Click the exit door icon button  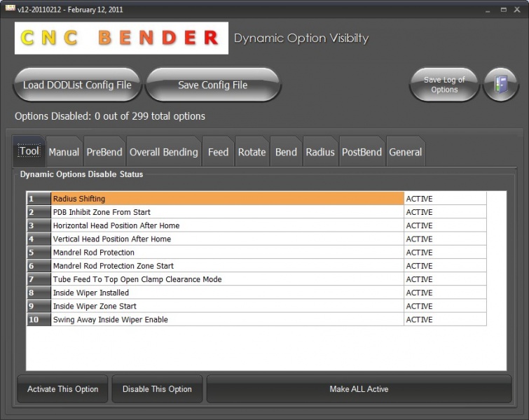[501, 84]
